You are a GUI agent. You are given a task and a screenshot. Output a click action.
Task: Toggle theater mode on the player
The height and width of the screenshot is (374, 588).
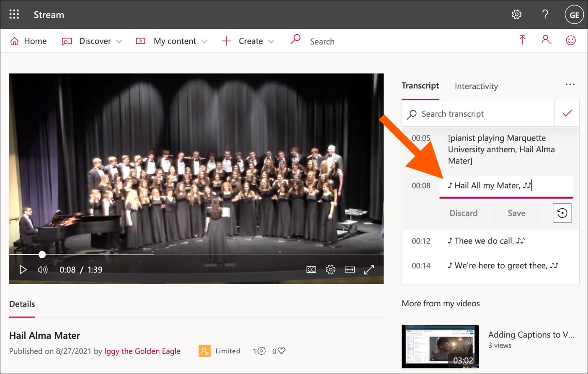click(x=350, y=269)
